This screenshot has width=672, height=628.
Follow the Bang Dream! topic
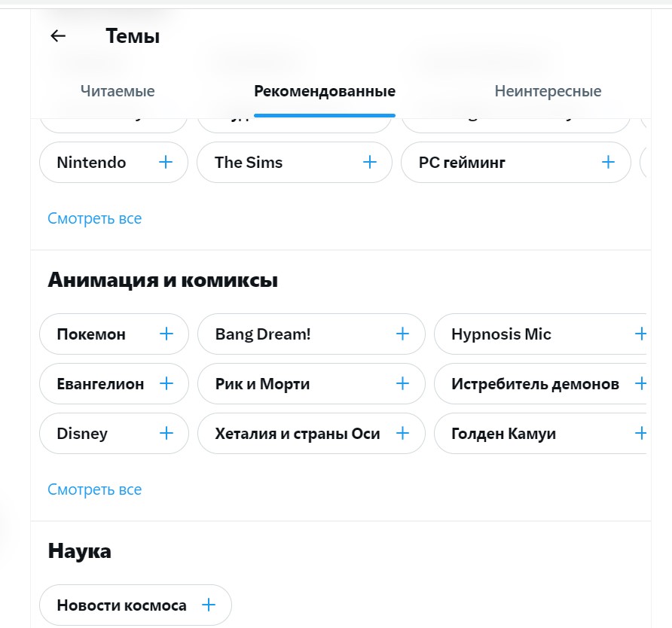tap(402, 334)
